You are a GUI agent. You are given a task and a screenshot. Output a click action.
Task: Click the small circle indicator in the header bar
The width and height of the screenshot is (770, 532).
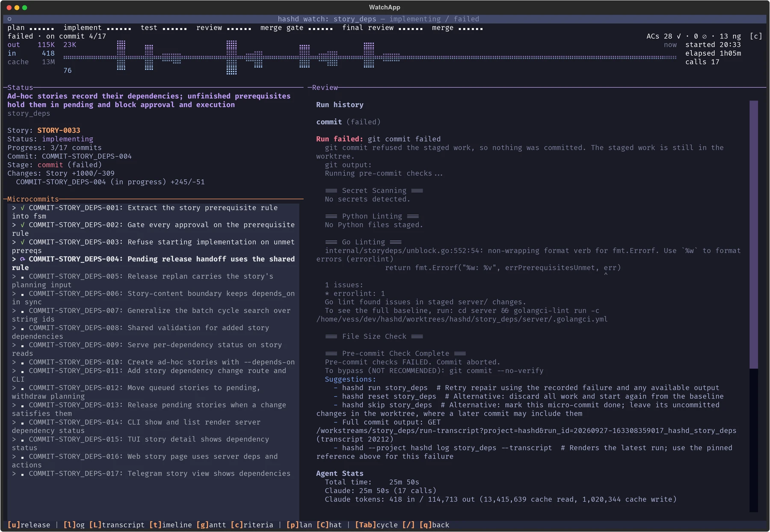[x=9, y=19]
